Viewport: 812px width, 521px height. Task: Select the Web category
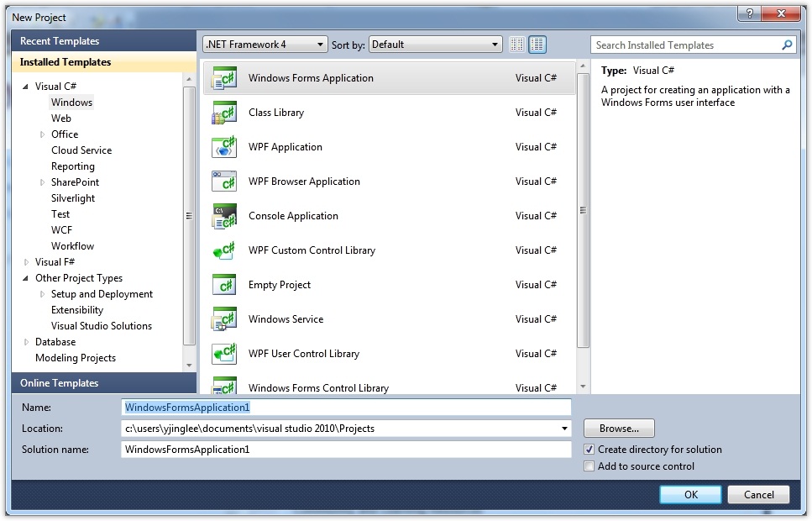pyautogui.click(x=61, y=118)
